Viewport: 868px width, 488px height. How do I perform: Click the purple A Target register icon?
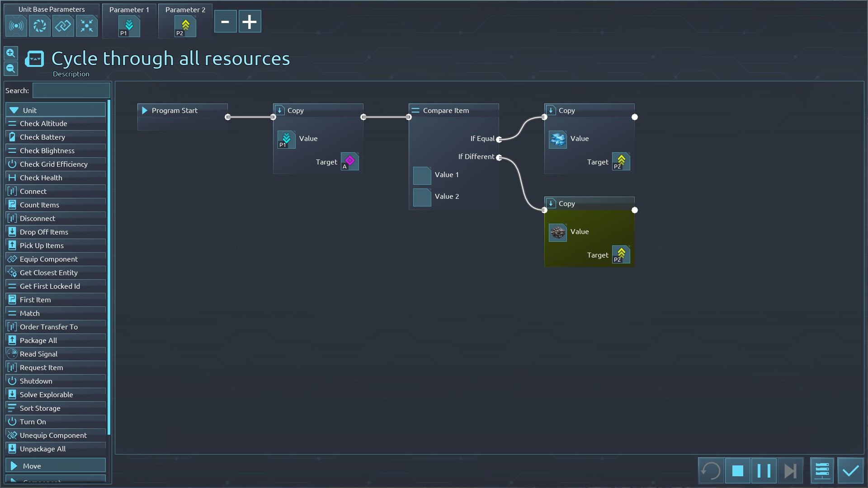point(349,161)
